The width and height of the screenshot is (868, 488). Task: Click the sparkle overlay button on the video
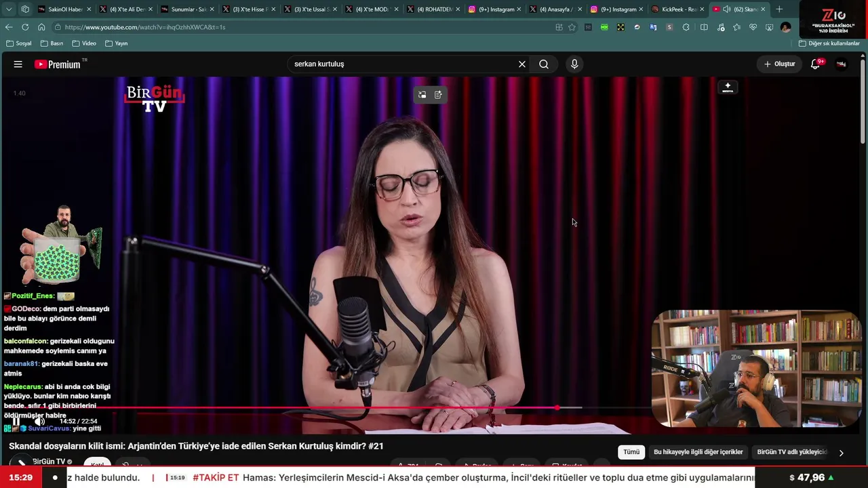click(728, 87)
